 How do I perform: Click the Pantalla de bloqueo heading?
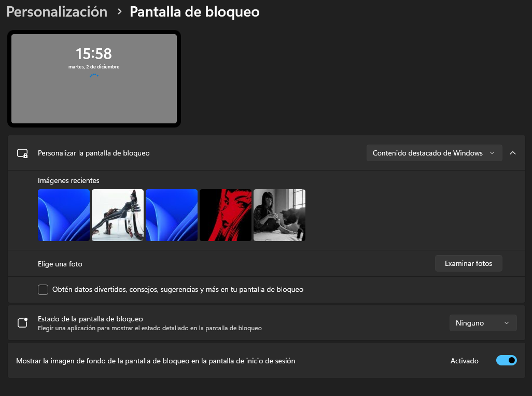(194, 12)
